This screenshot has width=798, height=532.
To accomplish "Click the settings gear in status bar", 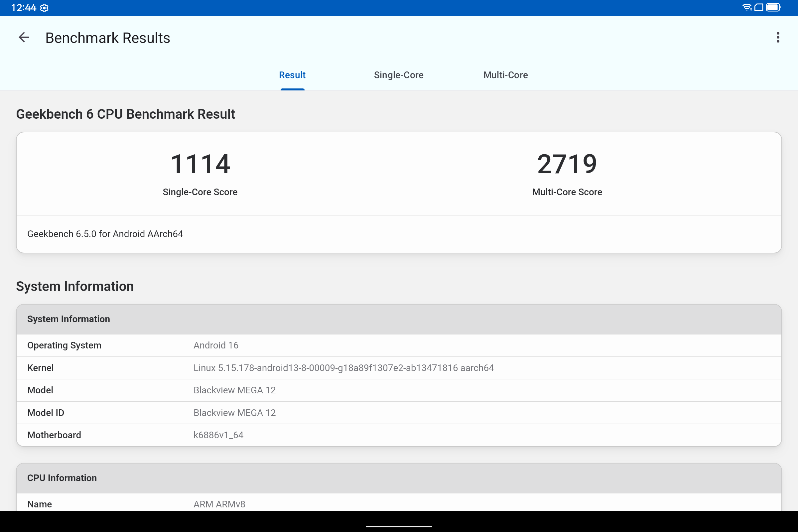I will (x=44, y=8).
